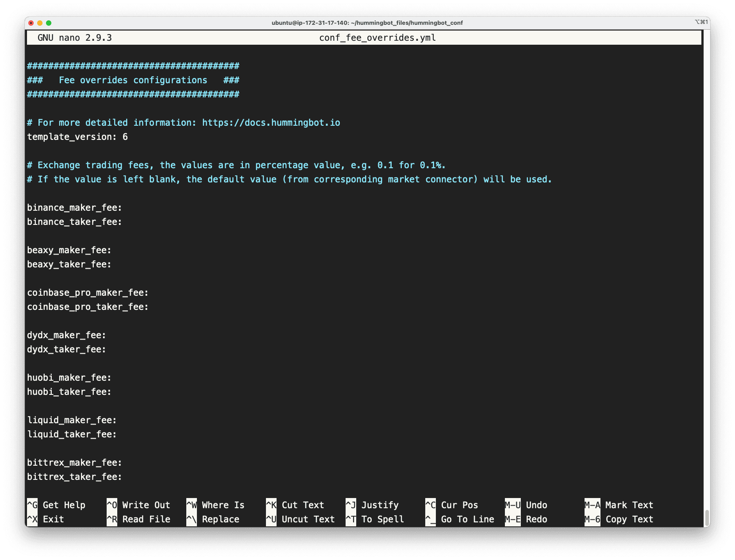Viewport: 735px width, 560px height.
Task: Place cursor on binance_maker_fee line
Action: pyautogui.click(x=74, y=208)
